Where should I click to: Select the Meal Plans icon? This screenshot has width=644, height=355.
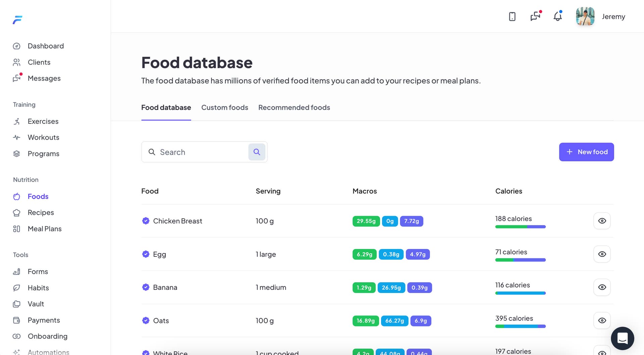pyautogui.click(x=17, y=229)
